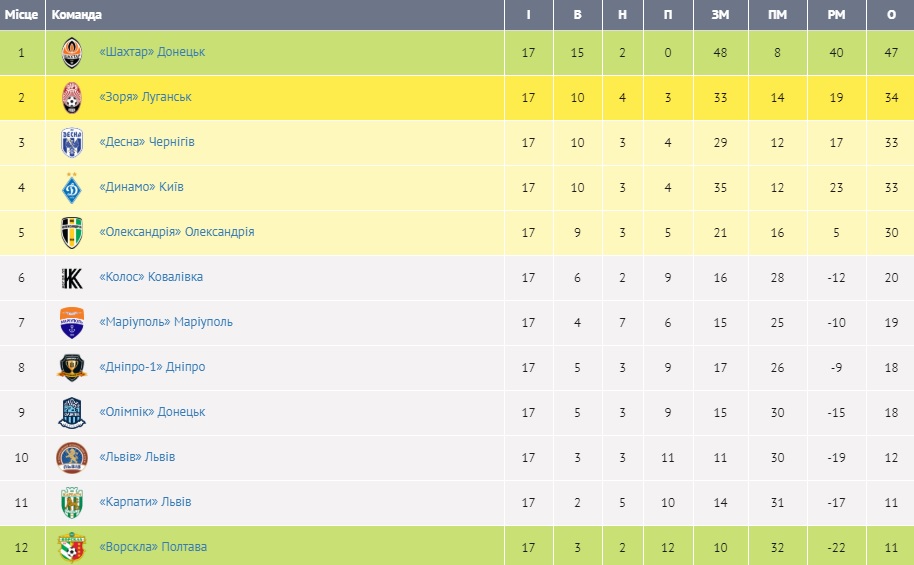Click the Karpaty Lviv club crest

tap(72, 502)
